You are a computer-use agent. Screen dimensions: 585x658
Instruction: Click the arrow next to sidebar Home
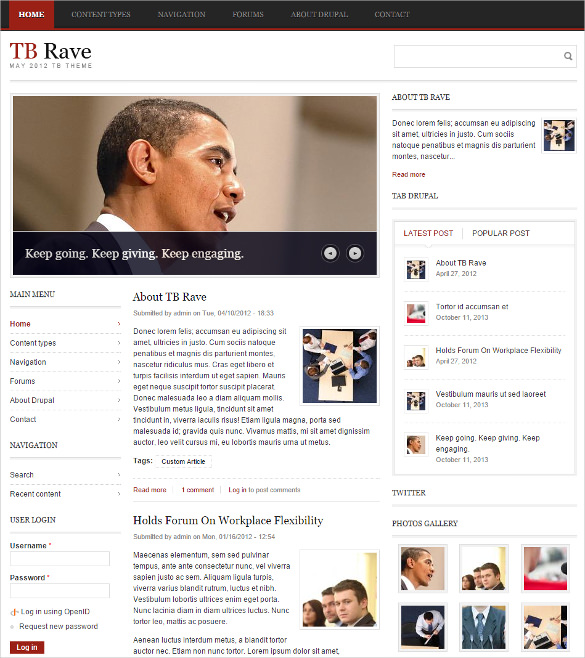tap(119, 324)
